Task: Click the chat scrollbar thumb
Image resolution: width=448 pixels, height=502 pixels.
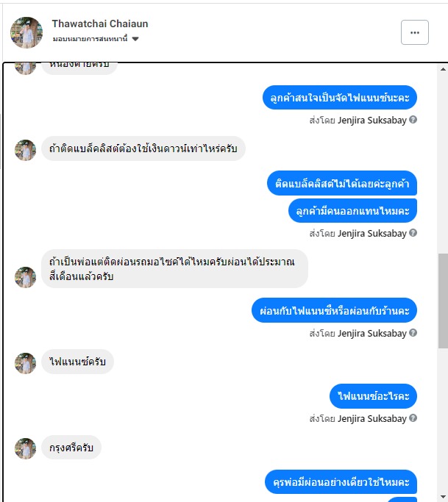Action: [x=443, y=301]
